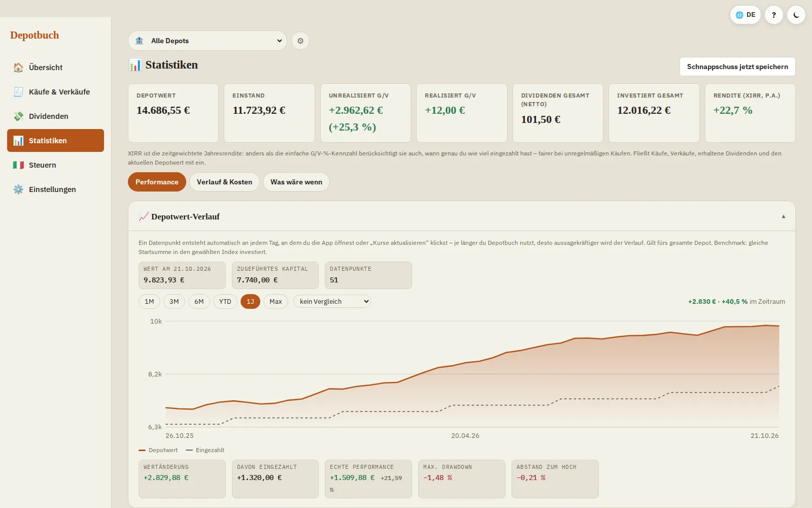Open the Übersicht home icon
This screenshot has width=812, height=508.
(18, 68)
